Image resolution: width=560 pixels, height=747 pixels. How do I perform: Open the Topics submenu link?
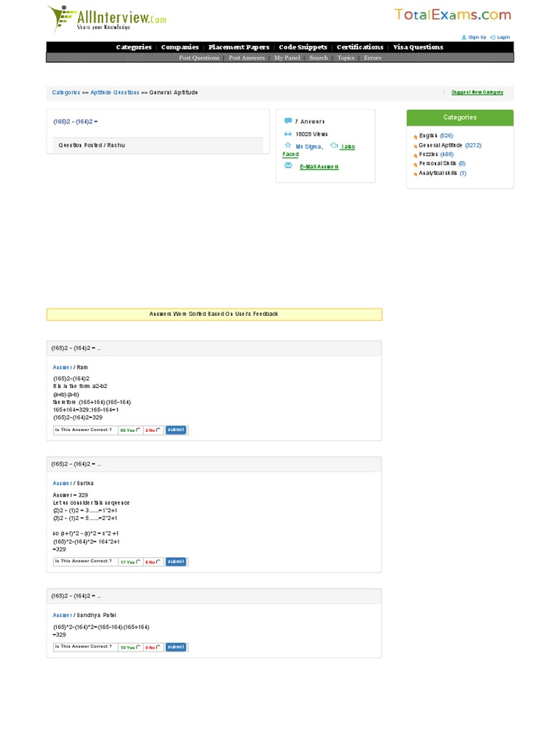coord(346,58)
